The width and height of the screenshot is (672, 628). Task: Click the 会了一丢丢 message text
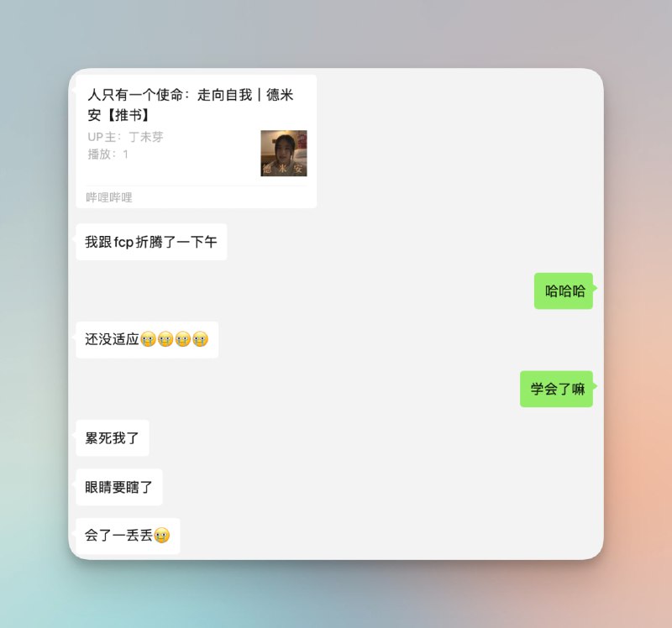pyautogui.click(x=118, y=536)
